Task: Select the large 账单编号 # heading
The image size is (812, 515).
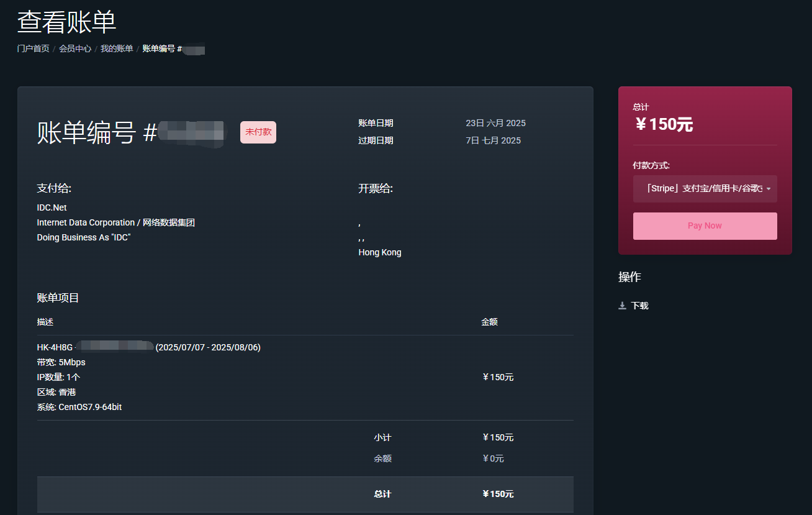Action: pyautogui.click(x=97, y=133)
